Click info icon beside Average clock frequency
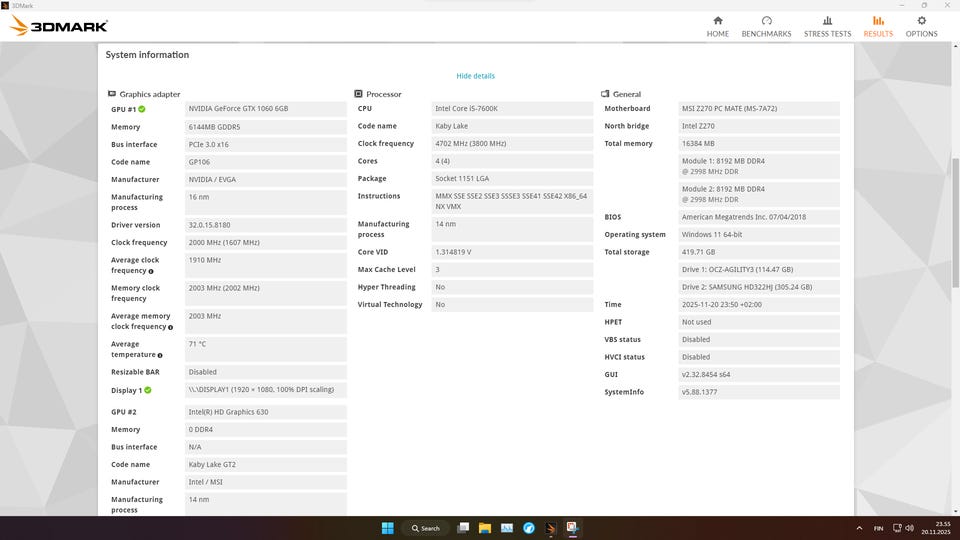Screen dimensions: 960x540 coord(151,271)
